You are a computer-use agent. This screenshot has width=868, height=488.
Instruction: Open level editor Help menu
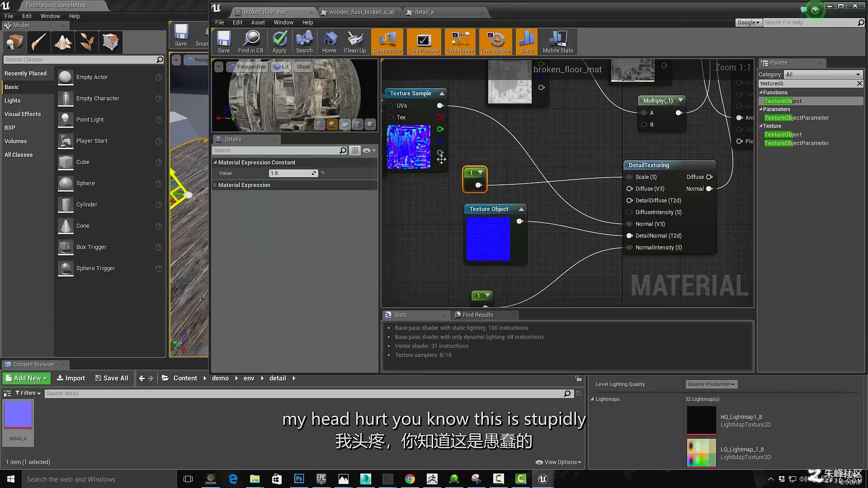(74, 16)
